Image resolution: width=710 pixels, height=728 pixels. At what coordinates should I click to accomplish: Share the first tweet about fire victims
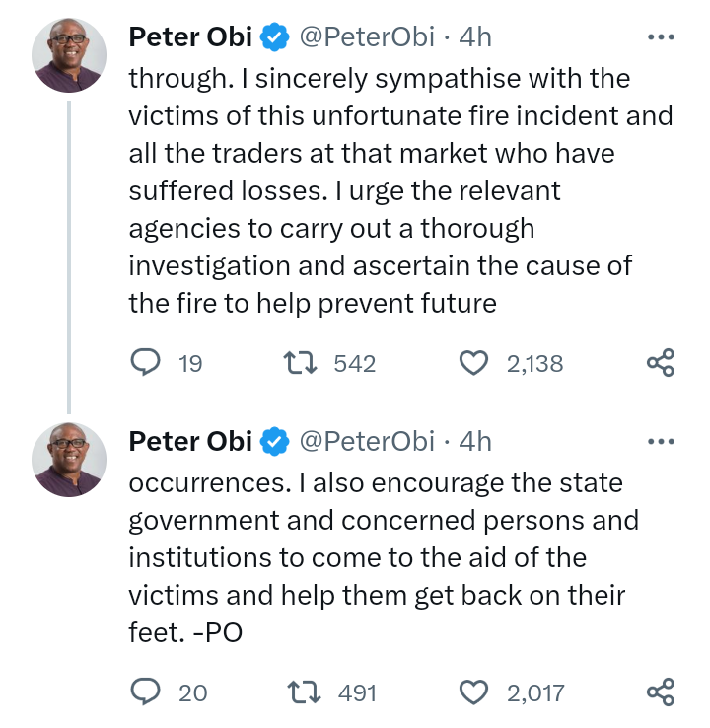660,363
